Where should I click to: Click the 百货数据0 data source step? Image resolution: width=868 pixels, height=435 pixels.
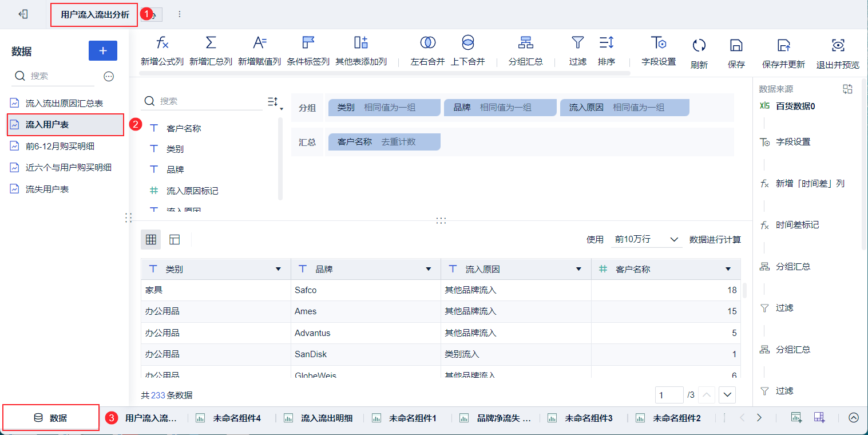coord(787,106)
